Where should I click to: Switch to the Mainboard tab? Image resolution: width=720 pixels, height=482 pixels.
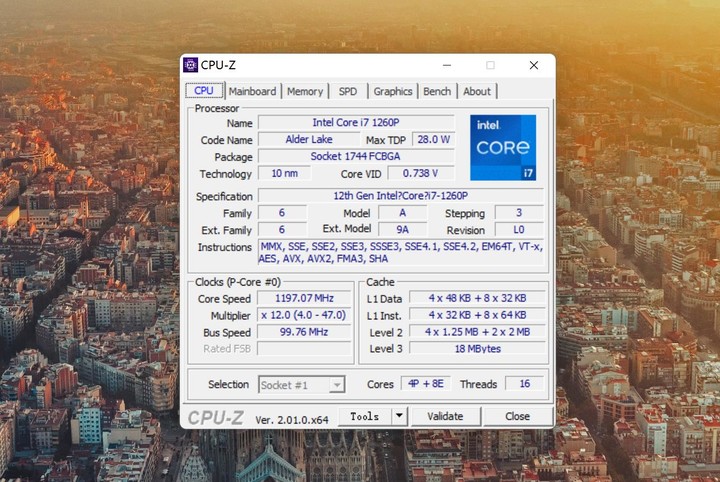[252, 91]
